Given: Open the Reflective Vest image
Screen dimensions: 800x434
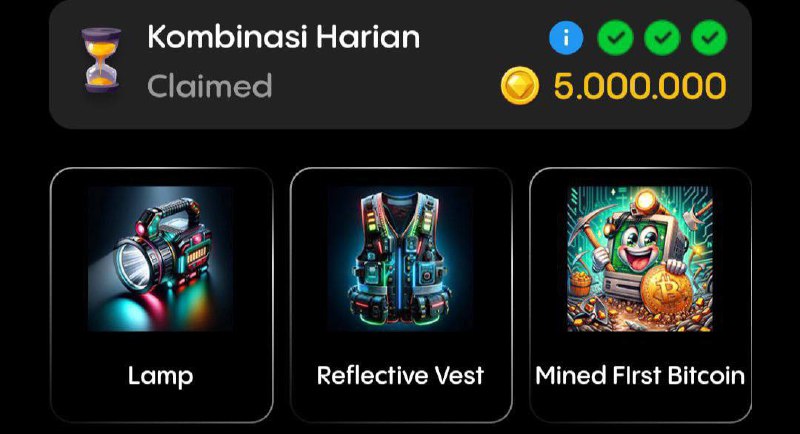Looking at the screenshot, I should point(401,259).
